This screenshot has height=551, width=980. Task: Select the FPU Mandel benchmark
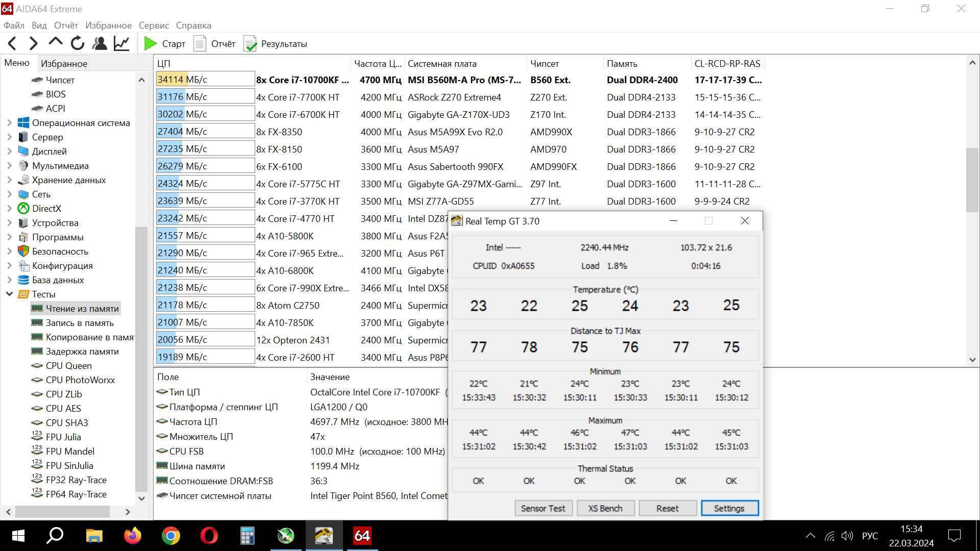tap(63, 452)
